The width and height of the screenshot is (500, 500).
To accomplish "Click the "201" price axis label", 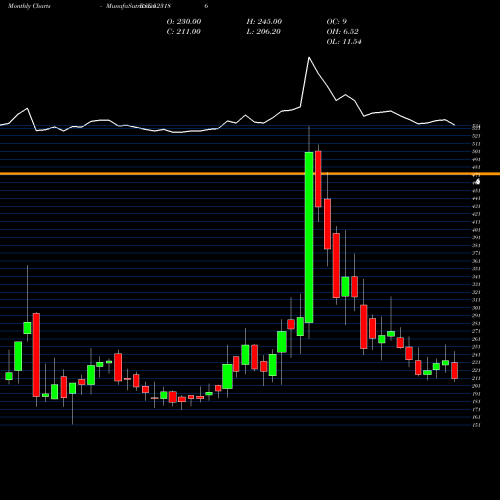I will click(476, 386).
